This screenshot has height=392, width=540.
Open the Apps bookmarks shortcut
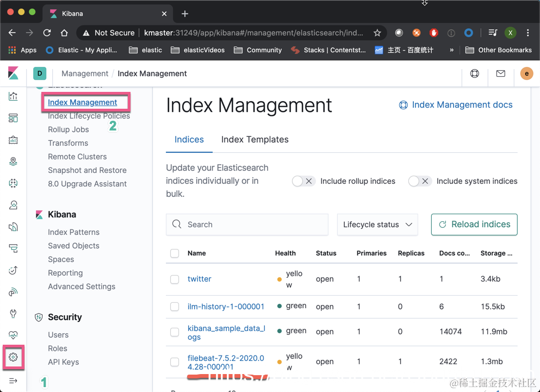tap(22, 50)
